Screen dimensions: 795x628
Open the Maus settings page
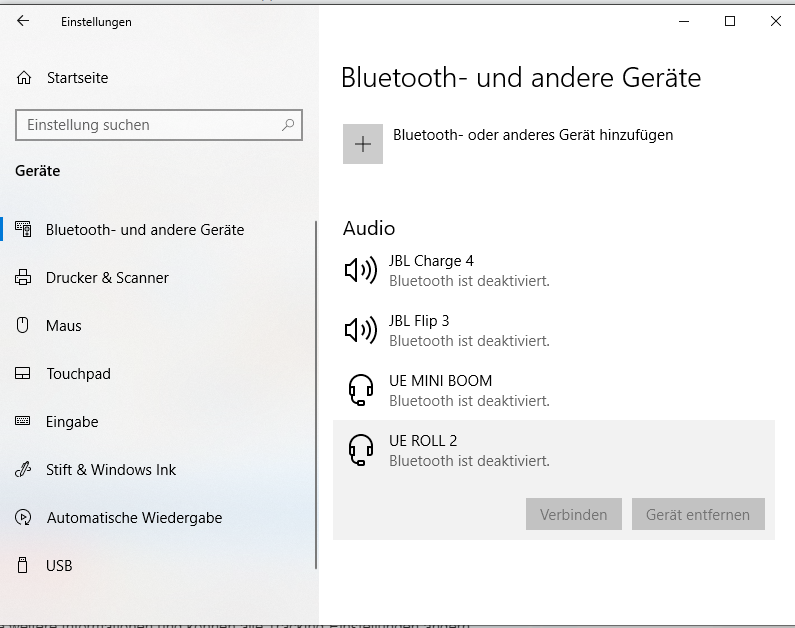pos(63,325)
